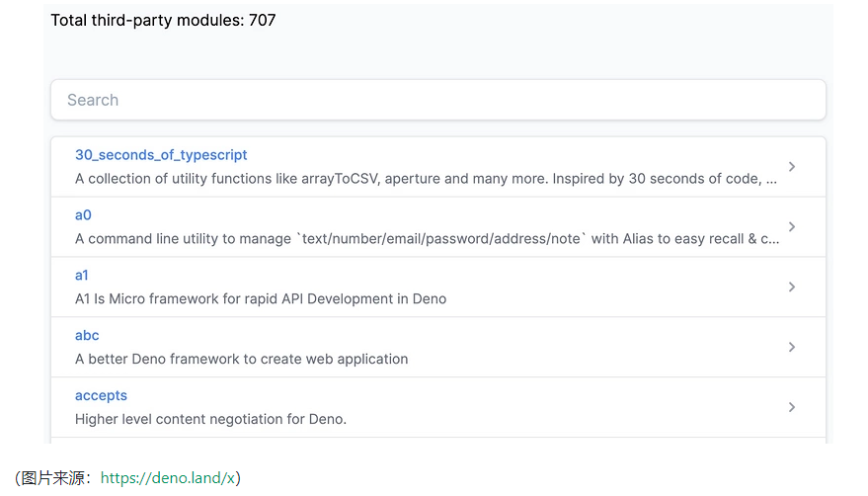Viewport: 868px width, 496px height.
Task: Open the 30_seconds_of_typescript module link
Action: pyautogui.click(x=161, y=155)
